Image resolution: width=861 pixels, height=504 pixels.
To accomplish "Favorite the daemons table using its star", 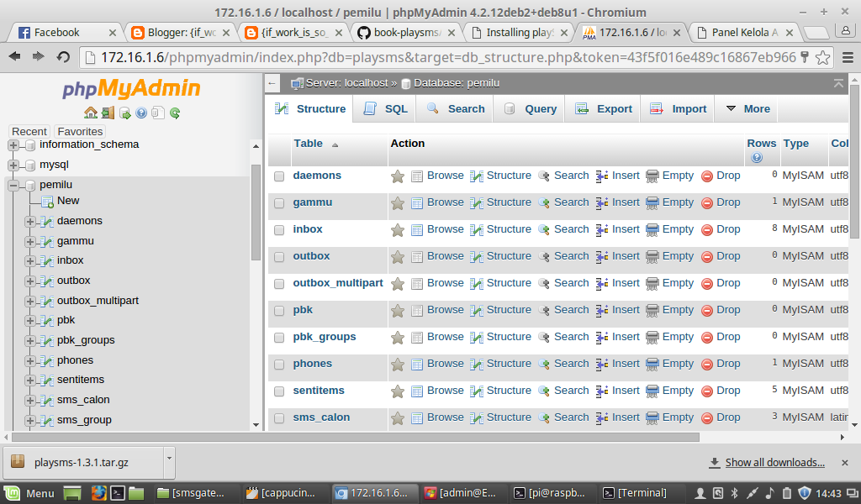I will [398, 175].
